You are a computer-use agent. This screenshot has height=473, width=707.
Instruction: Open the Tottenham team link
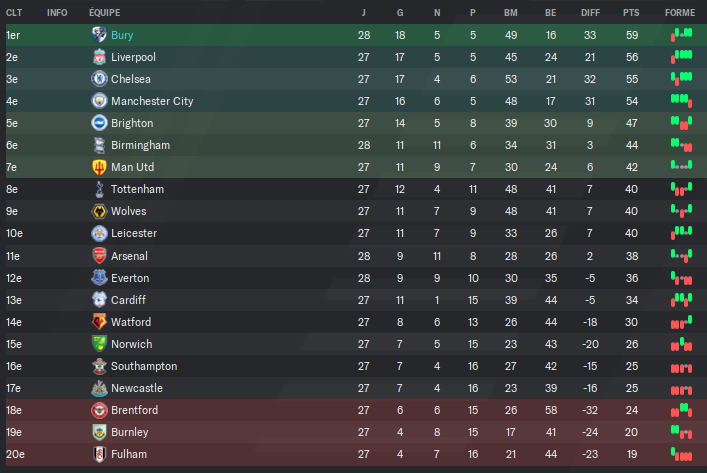tap(138, 189)
